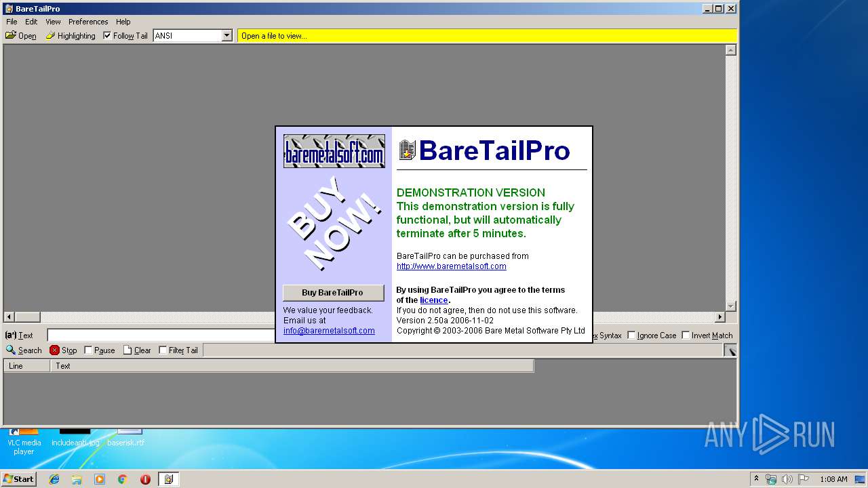Image resolution: width=868 pixels, height=488 pixels.
Task: Click the 'DEMONSTRATION VERSION' heading text
Action: [471, 192]
